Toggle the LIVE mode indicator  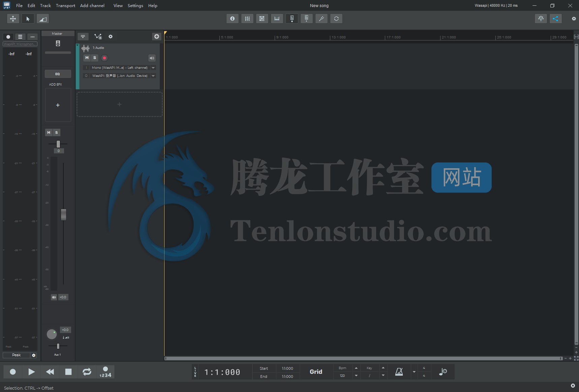point(195,372)
